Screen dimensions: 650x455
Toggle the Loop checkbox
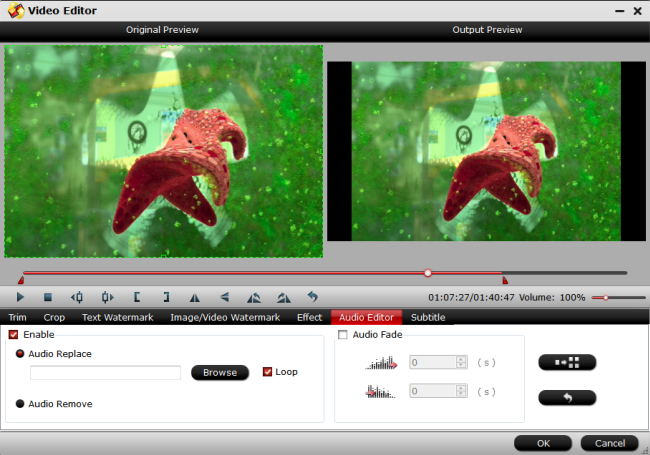(x=267, y=372)
